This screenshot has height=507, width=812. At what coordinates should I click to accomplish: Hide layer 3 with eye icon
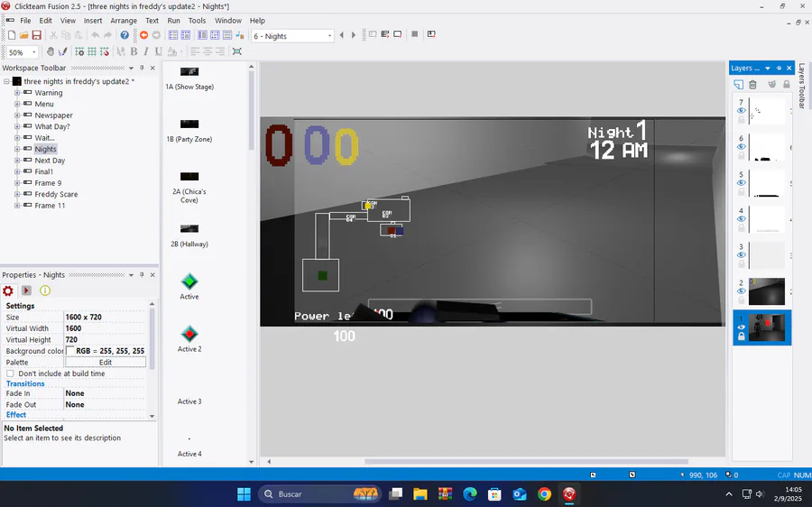click(x=741, y=254)
